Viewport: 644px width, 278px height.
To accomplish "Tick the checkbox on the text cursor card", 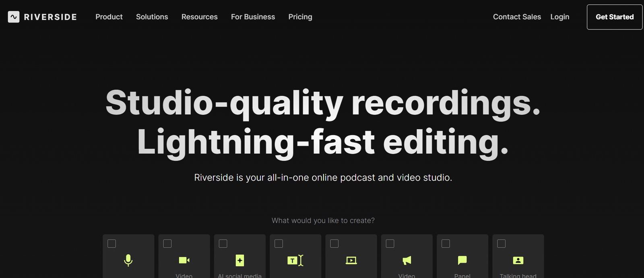I will pyautogui.click(x=279, y=243).
